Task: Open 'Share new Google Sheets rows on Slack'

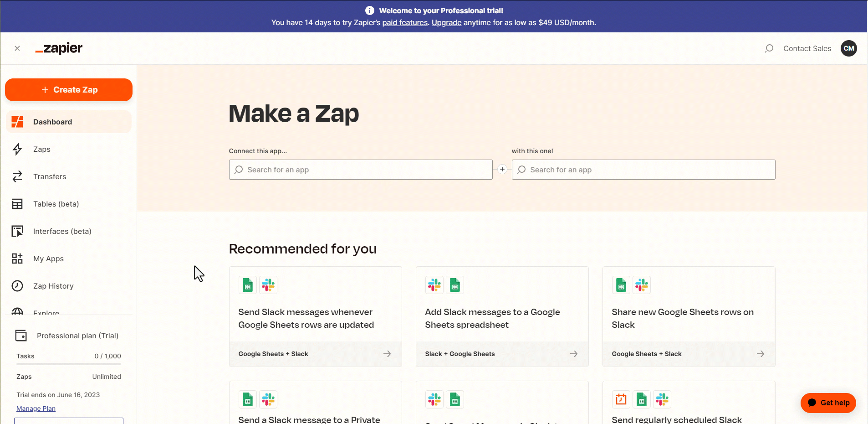Action: [x=689, y=316]
